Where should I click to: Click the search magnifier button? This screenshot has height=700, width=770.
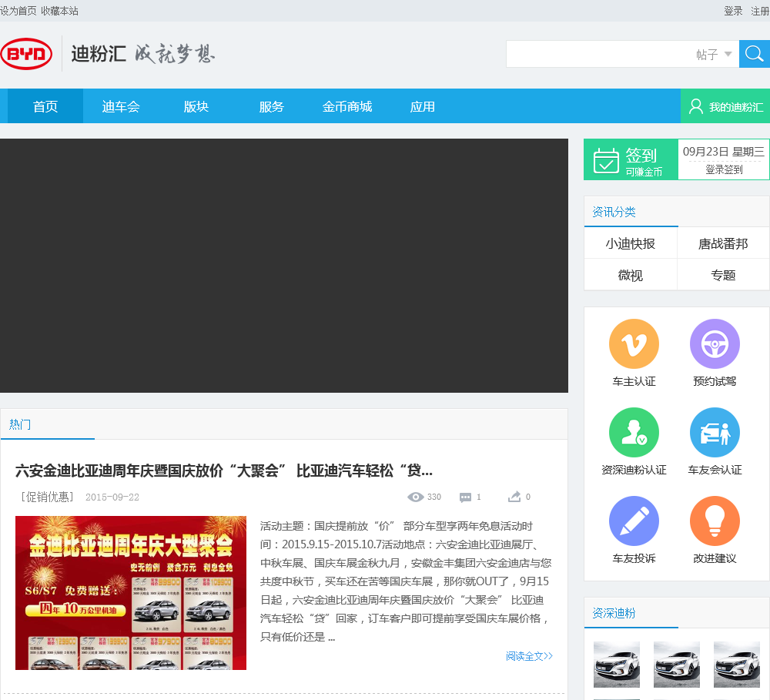tap(755, 54)
